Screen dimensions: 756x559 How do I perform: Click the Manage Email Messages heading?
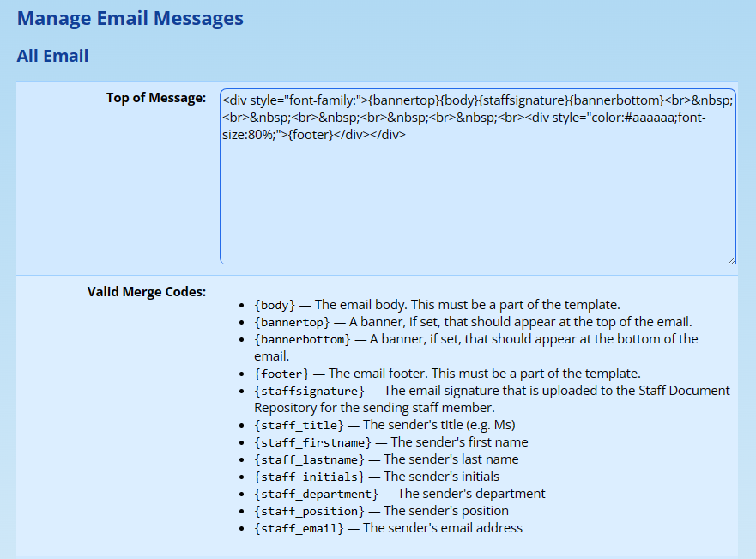pos(130,18)
